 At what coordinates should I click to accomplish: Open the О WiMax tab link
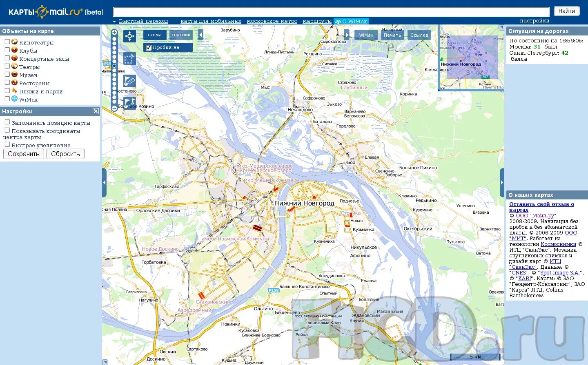(x=351, y=22)
